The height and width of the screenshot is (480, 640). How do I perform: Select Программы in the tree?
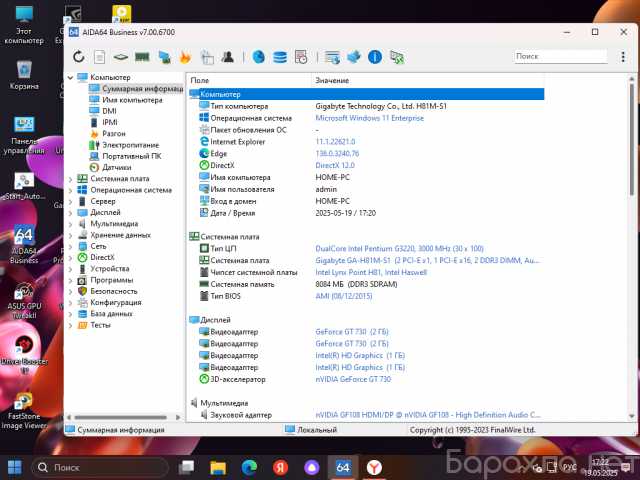(x=112, y=280)
